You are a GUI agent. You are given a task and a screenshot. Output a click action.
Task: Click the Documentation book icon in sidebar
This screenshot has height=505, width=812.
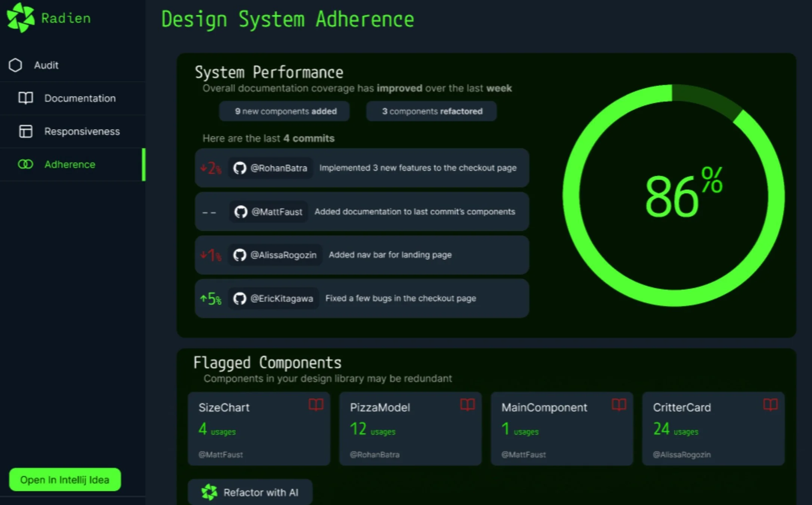tap(26, 98)
